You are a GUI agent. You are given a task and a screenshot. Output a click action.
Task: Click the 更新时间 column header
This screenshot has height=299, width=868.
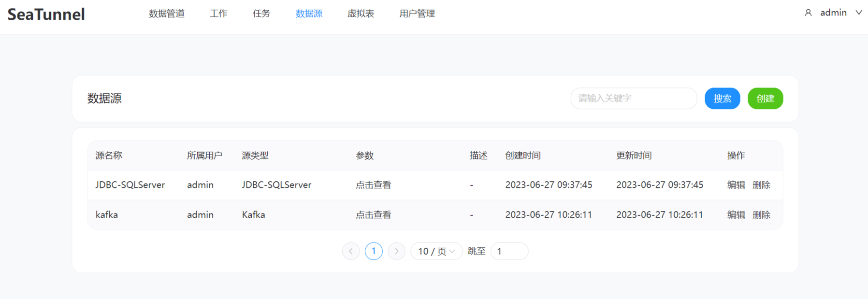(634, 156)
